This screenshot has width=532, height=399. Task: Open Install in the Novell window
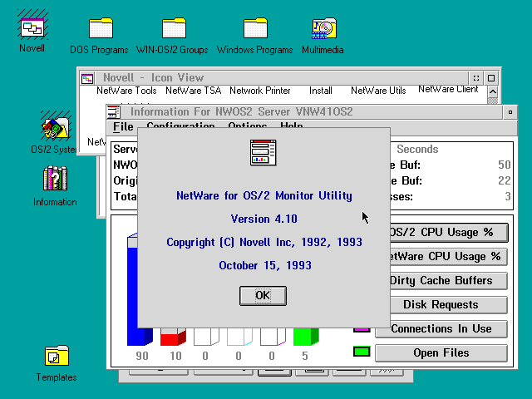[x=321, y=91]
